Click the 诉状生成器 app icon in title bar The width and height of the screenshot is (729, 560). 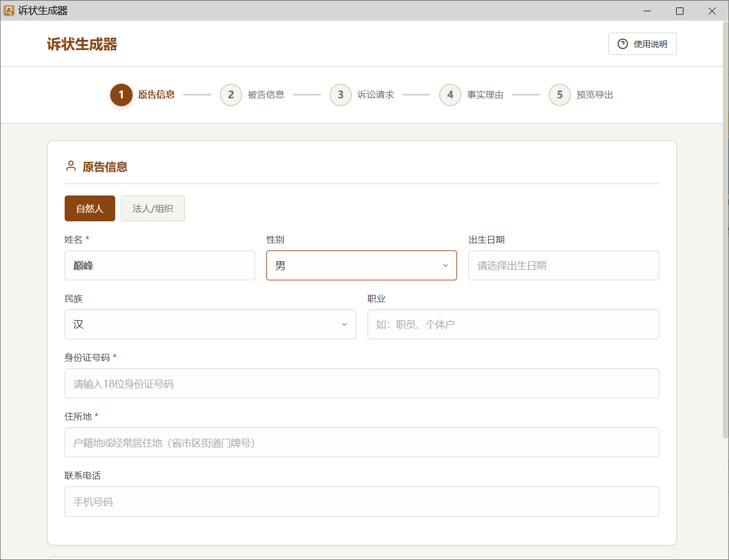point(9,11)
